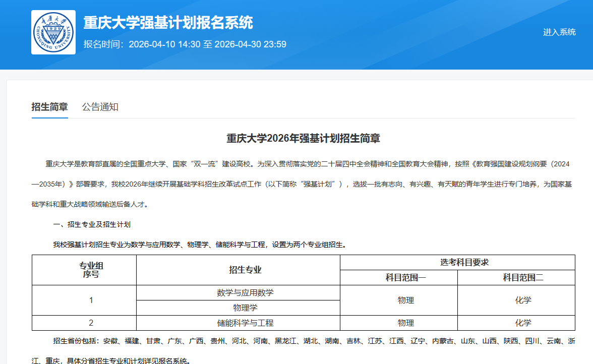The image size is (593, 364).
Task: Click the 科目范围一 column header
Action: [x=406, y=278]
